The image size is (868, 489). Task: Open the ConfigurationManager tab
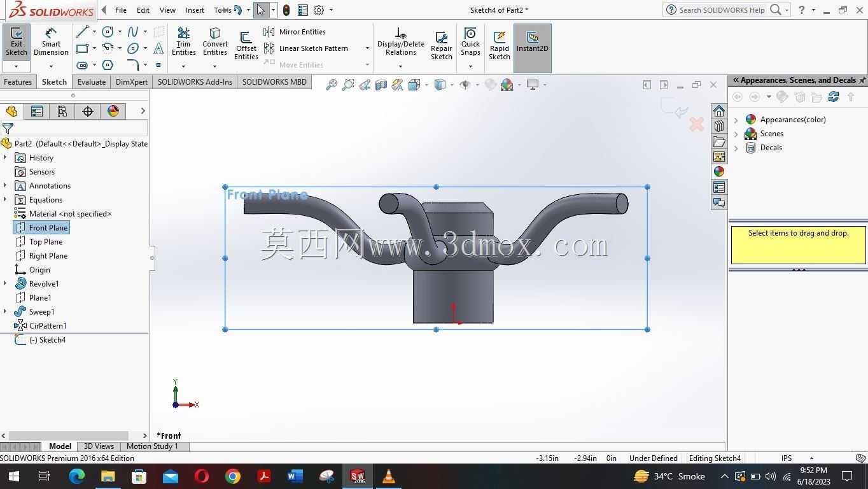tap(62, 111)
